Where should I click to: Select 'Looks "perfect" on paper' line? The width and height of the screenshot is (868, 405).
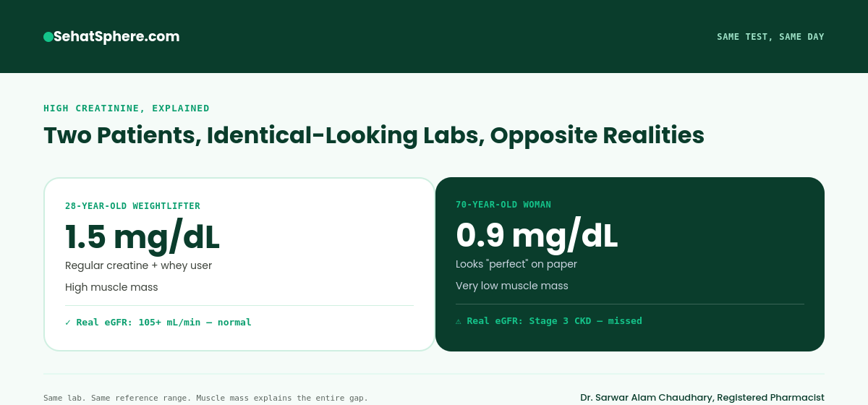516,264
